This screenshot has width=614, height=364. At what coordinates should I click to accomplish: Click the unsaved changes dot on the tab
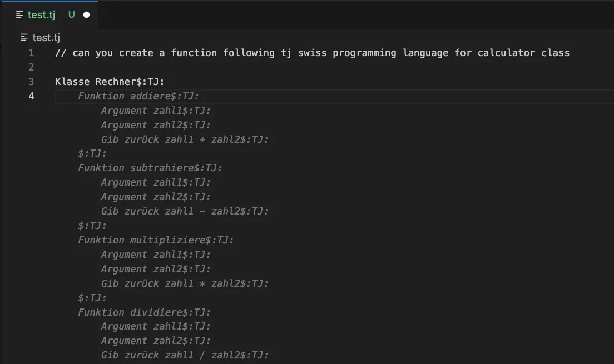tap(86, 14)
